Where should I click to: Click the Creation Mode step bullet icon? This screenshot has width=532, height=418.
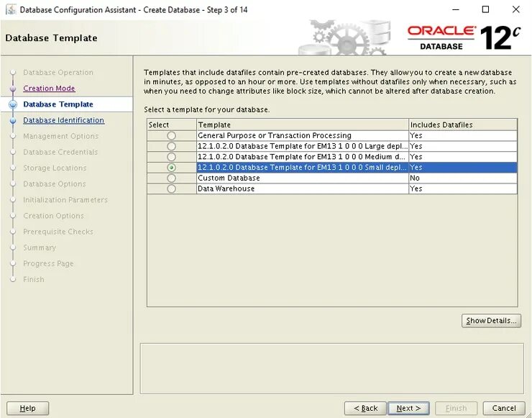13,88
